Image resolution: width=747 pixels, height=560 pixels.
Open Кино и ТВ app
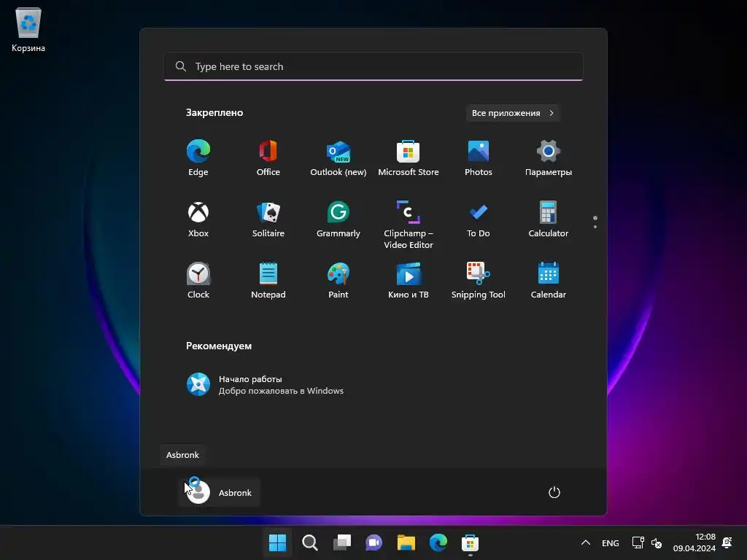click(409, 281)
